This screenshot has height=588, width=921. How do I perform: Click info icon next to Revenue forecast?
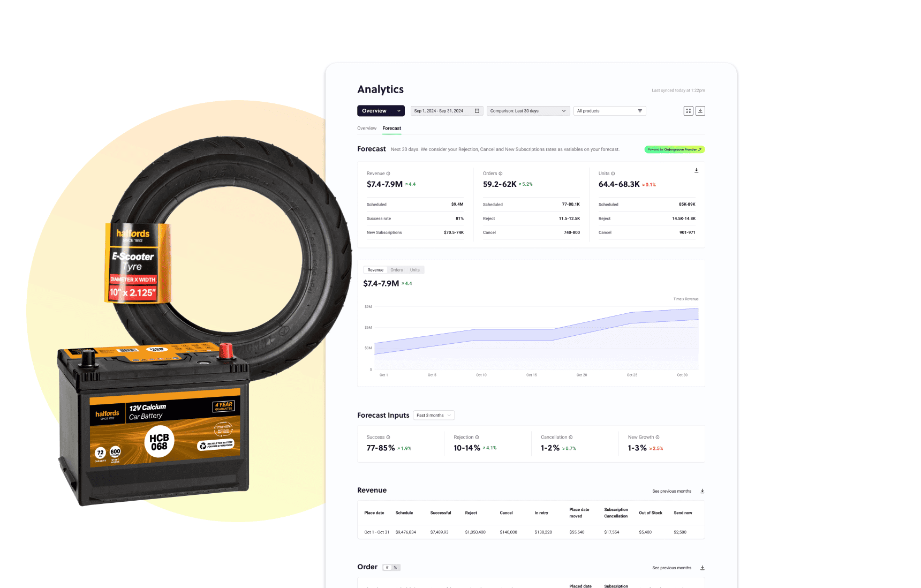(388, 174)
